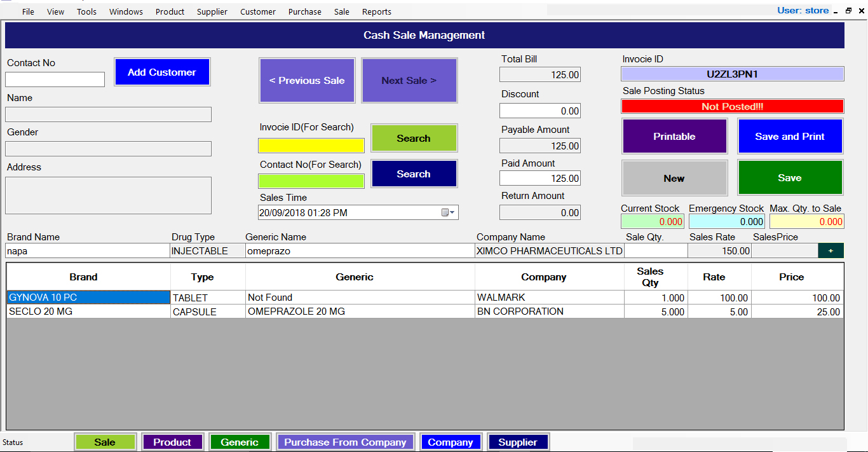Click the Current Stock value field
This screenshot has height=452, width=868.
pyautogui.click(x=653, y=221)
